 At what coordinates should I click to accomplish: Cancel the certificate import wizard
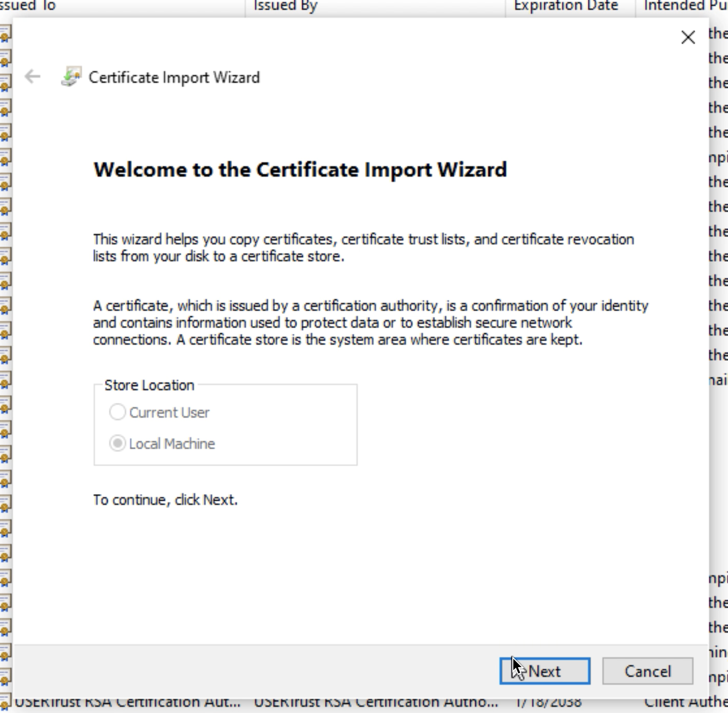click(x=647, y=671)
